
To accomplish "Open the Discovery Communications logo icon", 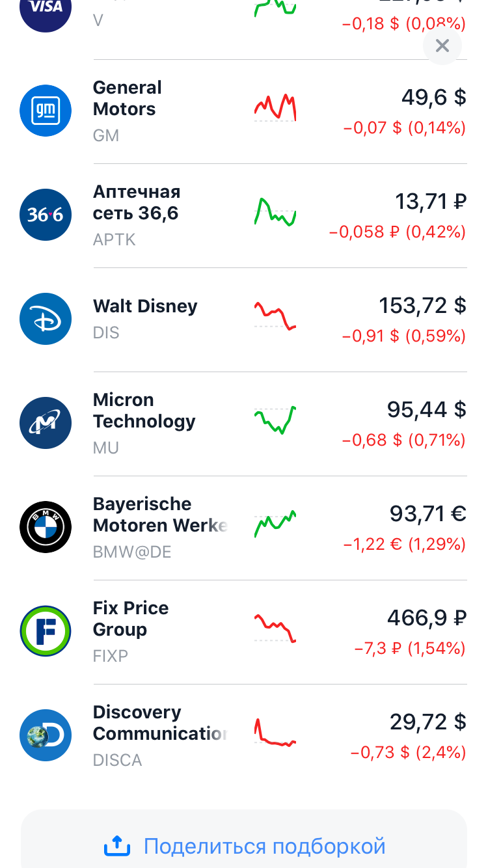I will [46, 735].
